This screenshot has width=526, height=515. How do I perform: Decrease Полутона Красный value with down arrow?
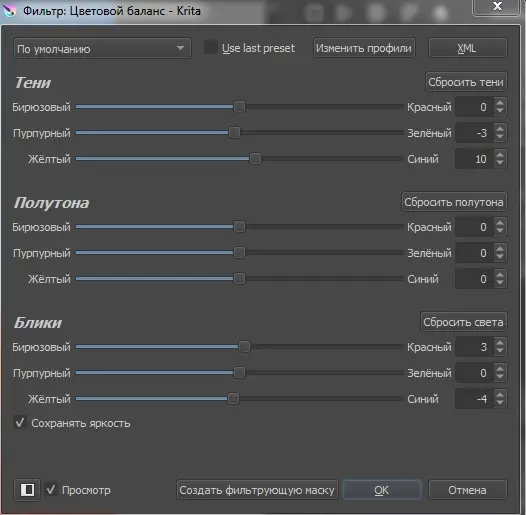(500, 231)
